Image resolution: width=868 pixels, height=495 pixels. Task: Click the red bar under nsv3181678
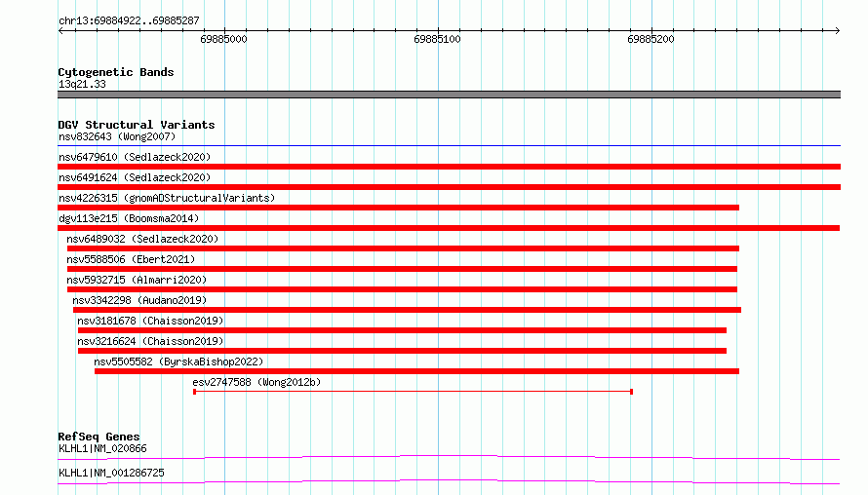tap(402, 330)
